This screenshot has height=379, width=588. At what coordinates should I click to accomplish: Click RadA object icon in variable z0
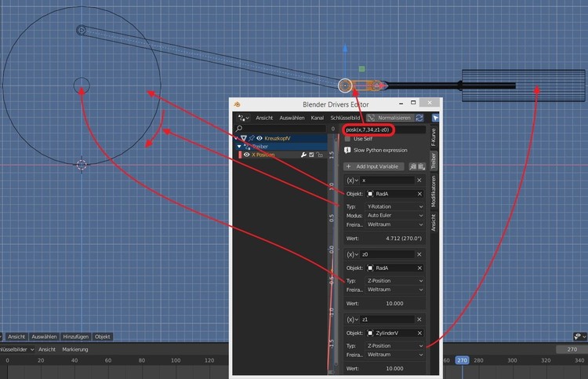[370, 268]
